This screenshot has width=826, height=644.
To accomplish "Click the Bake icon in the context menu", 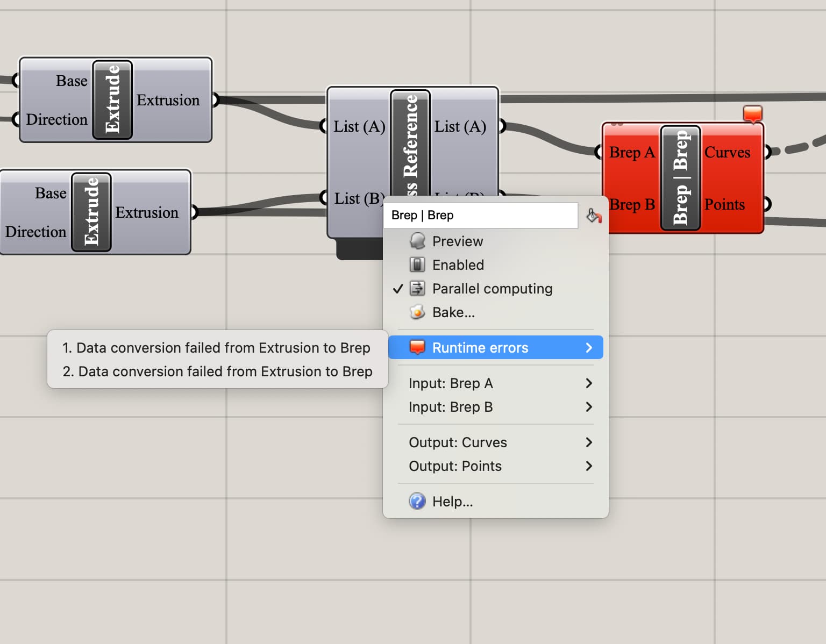I will pos(417,312).
